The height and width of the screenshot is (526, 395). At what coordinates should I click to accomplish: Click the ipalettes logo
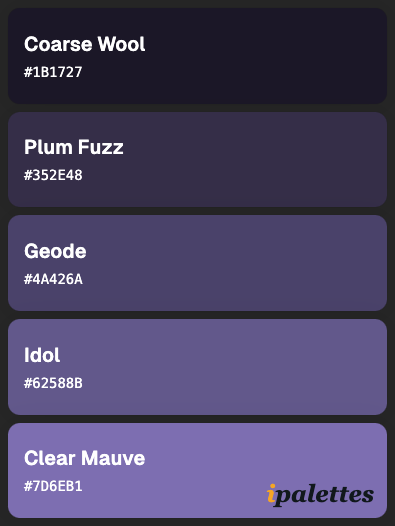(x=320, y=495)
